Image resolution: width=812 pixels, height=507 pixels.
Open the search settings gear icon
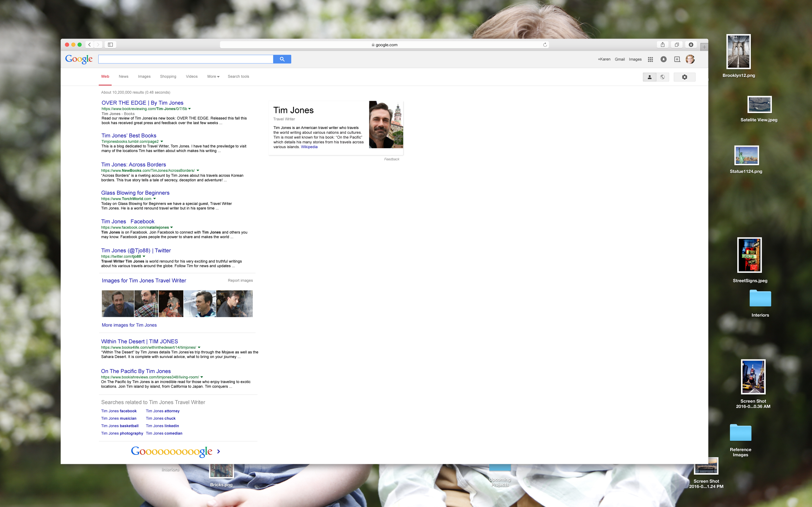click(685, 77)
